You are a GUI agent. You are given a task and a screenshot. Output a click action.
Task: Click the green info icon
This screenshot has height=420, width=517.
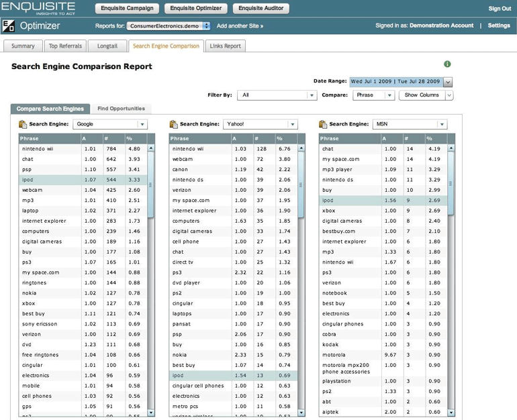(447, 64)
